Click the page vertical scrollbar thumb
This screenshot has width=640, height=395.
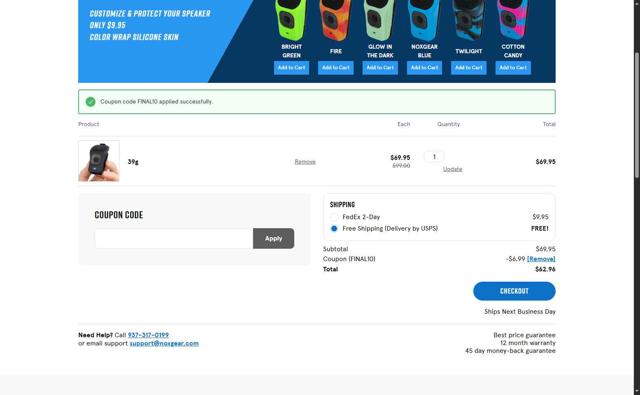click(636, 115)
